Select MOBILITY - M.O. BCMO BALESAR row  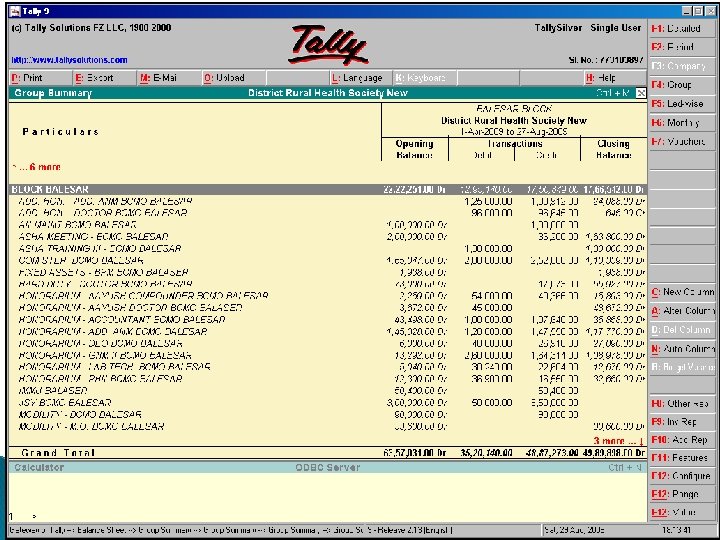(328, 427)
